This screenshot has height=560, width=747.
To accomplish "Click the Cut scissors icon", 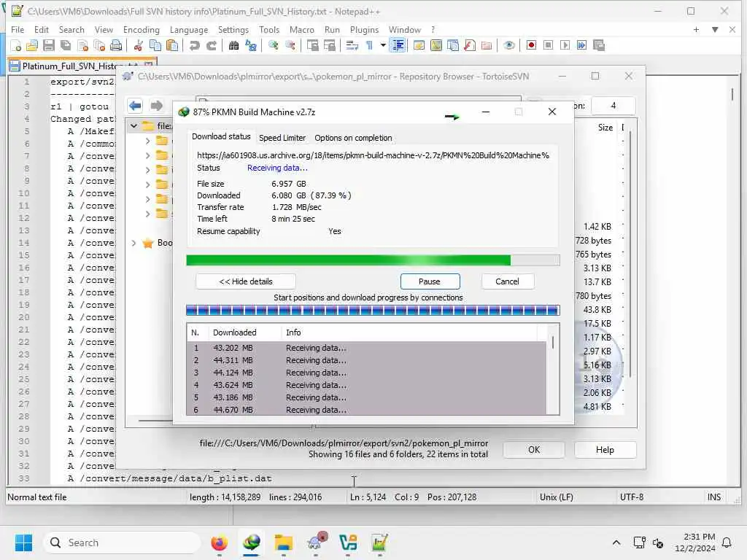I will pyautogui.click(x=138, y=46).
